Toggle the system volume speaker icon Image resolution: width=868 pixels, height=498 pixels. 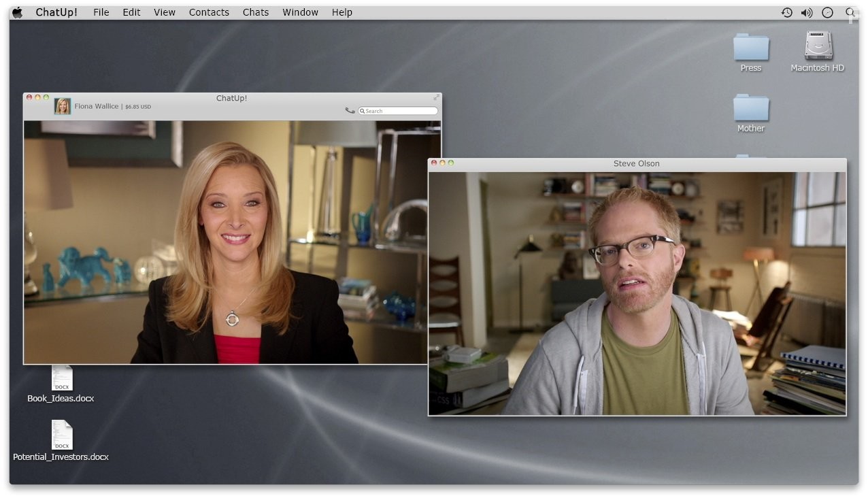pos(806,12)
